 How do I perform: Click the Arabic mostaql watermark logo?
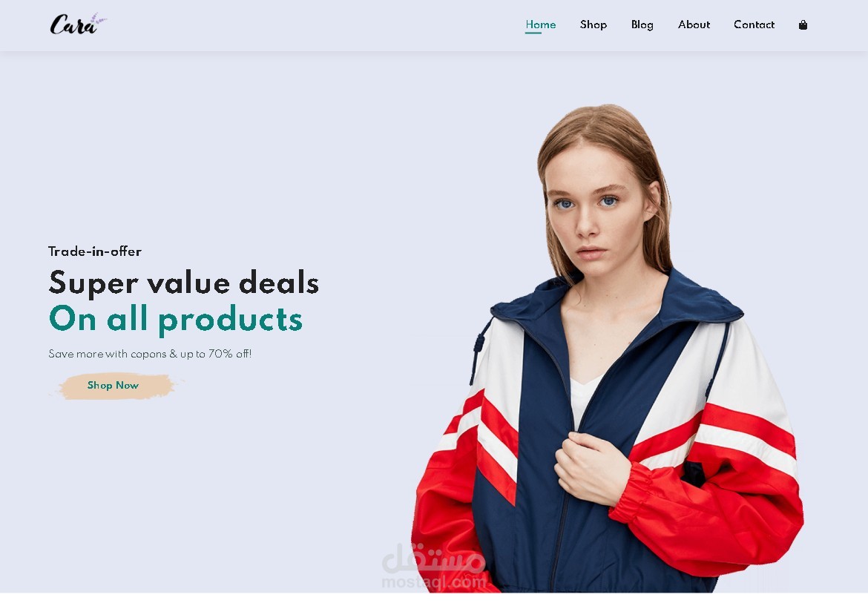(434, 558)
